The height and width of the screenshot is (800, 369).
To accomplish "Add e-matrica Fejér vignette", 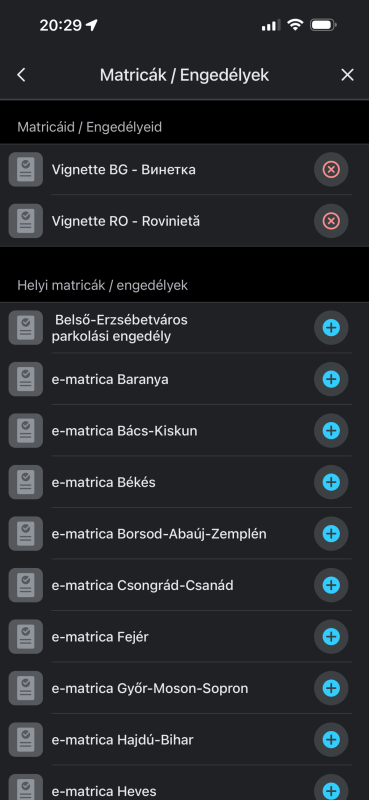I will [331, 637].
